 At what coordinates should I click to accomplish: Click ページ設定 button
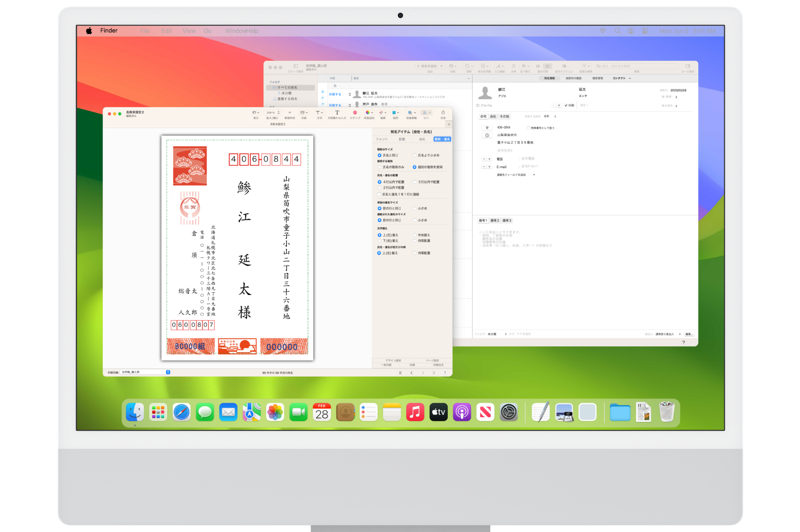pos(433,361)
